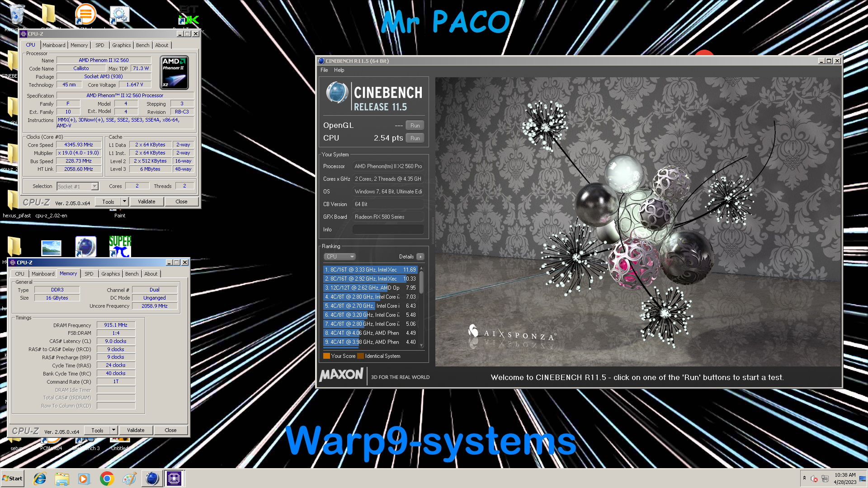
Task: Click the Cinebench title bar icon
Action: (321, 61)
